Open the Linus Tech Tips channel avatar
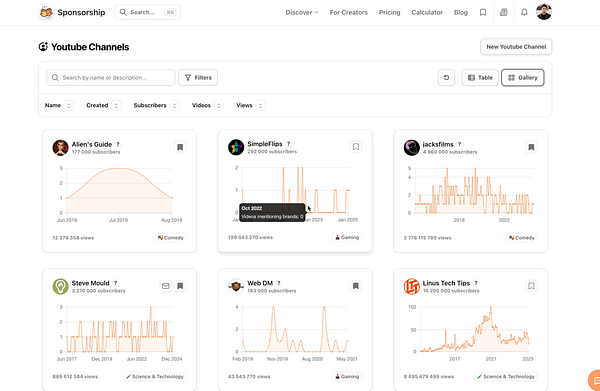 tap(412, 287)
